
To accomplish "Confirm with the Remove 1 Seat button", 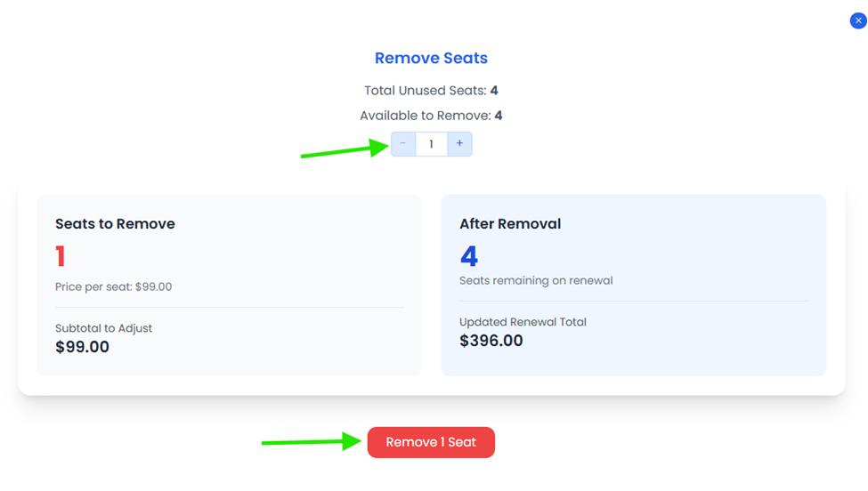I will tap(431, 442).
